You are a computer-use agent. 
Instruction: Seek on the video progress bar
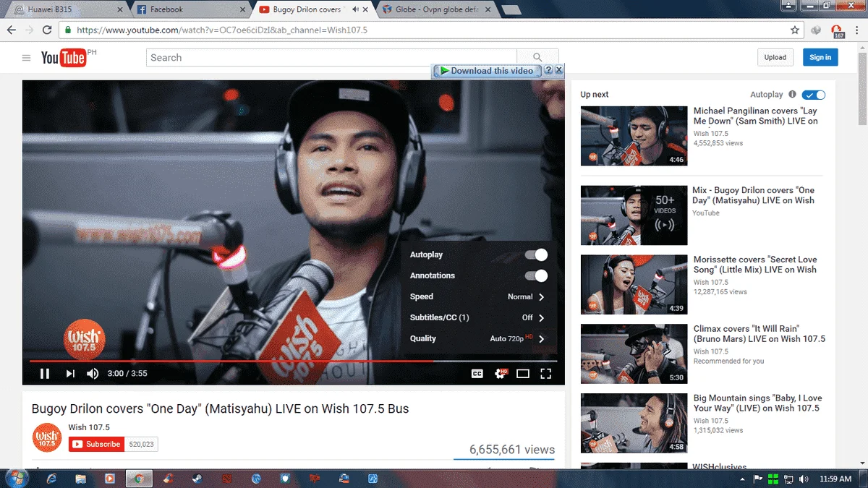point(293,361)
